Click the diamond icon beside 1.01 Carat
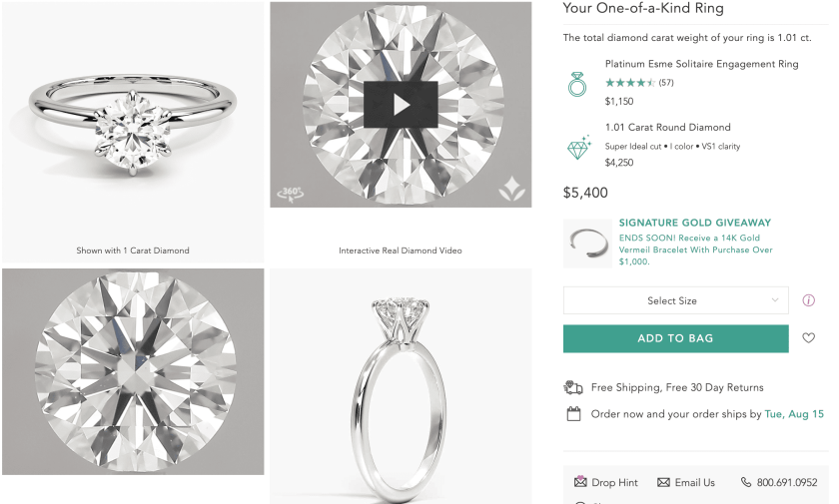This screenshot has height=504, width=839. (578, 148)
